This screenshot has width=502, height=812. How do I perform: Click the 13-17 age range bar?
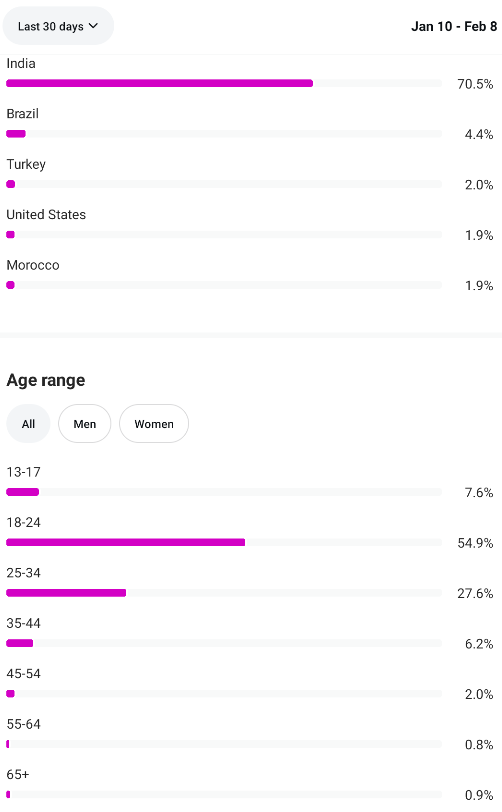(x=224, y=492)
